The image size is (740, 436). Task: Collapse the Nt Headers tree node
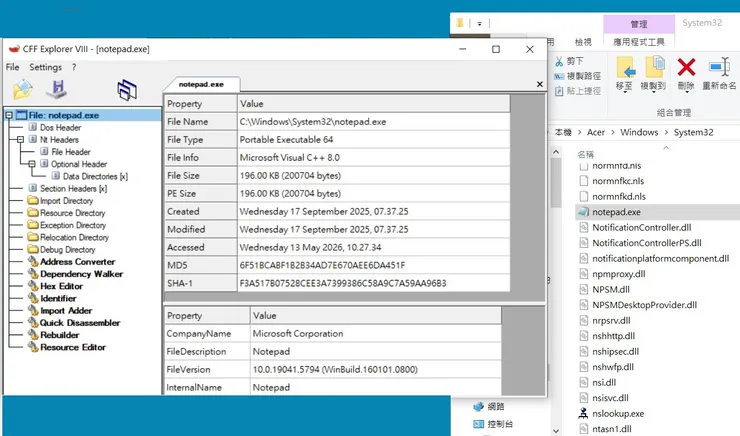[x=20, y=140]
